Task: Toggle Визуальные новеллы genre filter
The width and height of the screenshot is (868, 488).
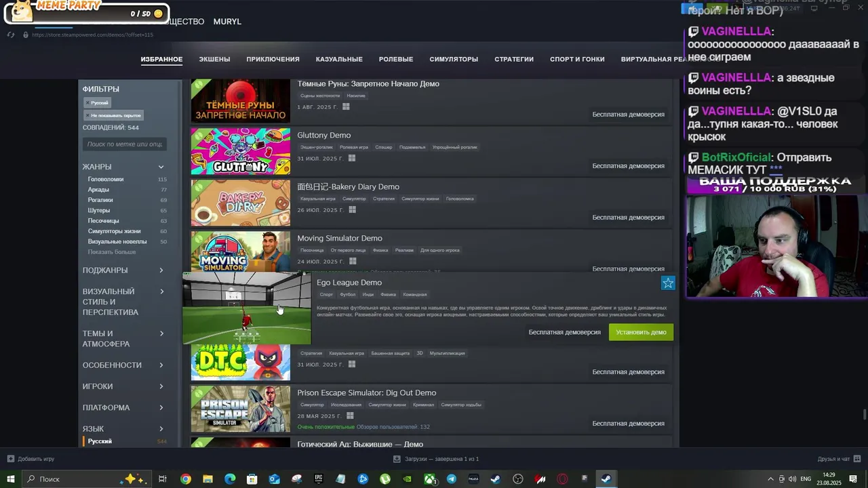Action: (117, 241)
